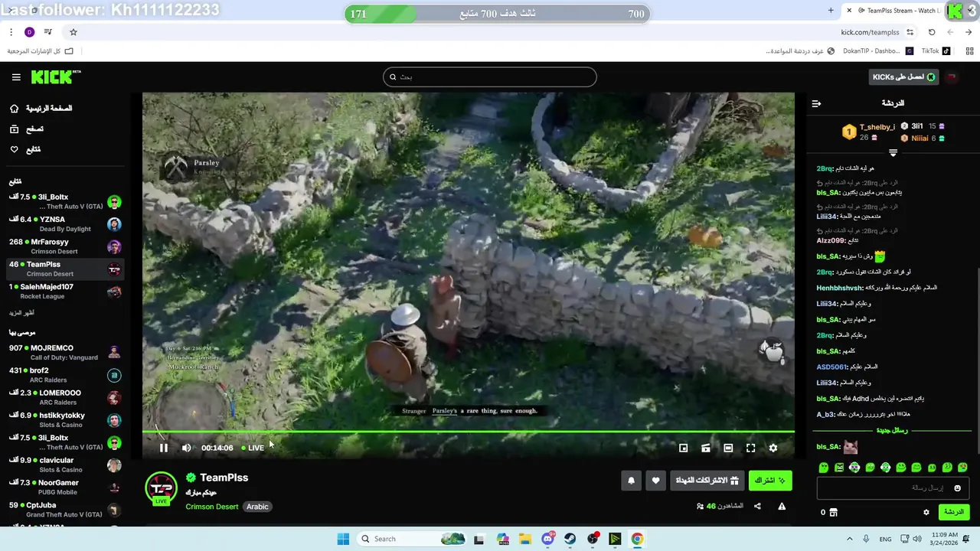Share the TeamPlss stream
The width and height of the screenshot is (980, 551).
tap(757, 506)
